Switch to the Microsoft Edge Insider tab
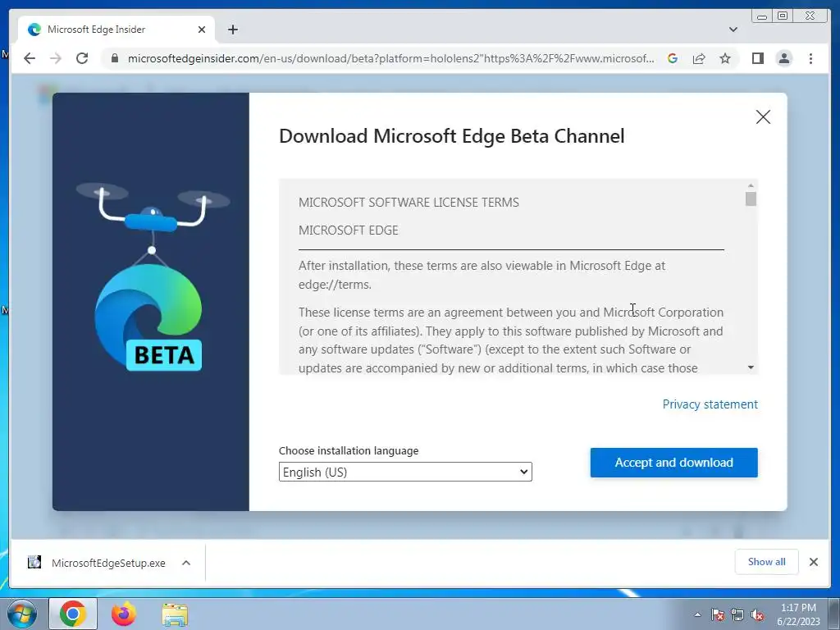This screenshot has width=840, height=630. [116, 30]
